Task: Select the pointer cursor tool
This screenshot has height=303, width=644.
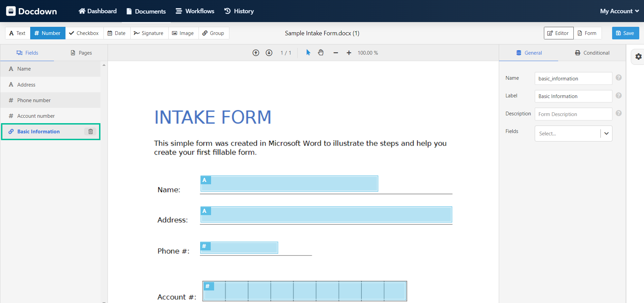Action: [308, 53]
